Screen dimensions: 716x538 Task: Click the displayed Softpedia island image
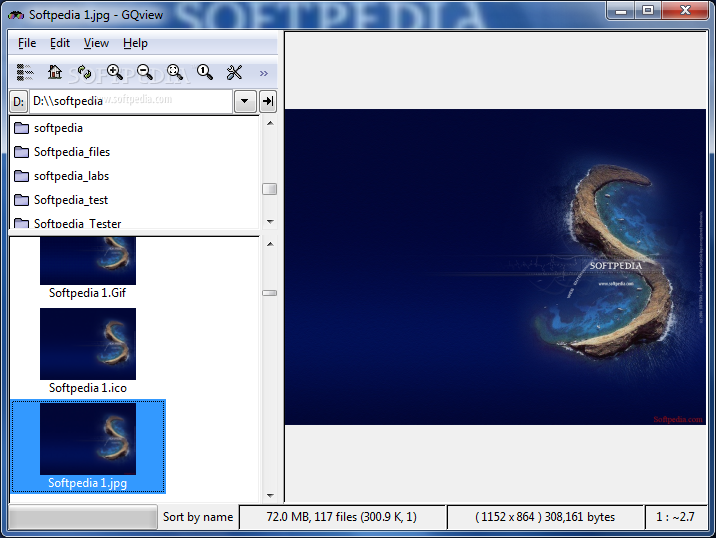click(495, 267)
